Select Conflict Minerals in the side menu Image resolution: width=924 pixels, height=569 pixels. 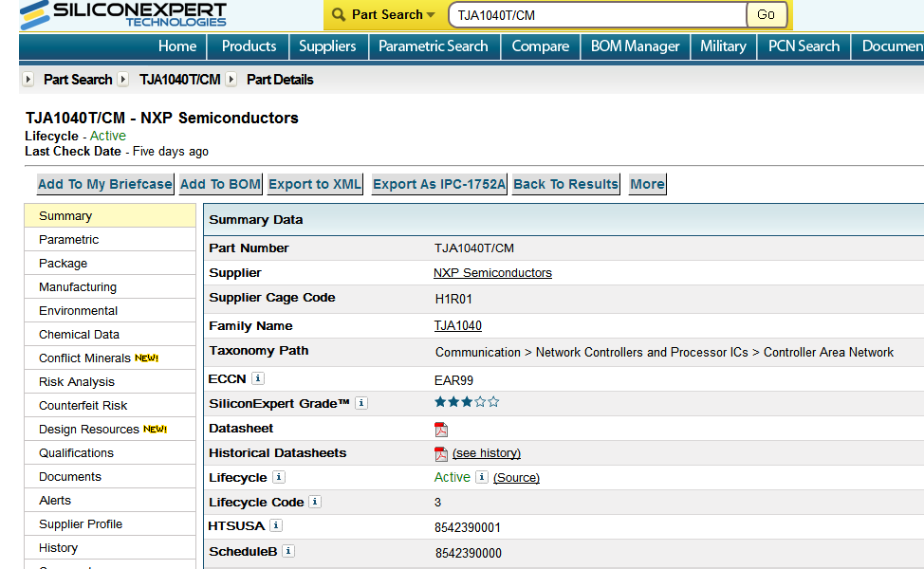tap(110, 358)
